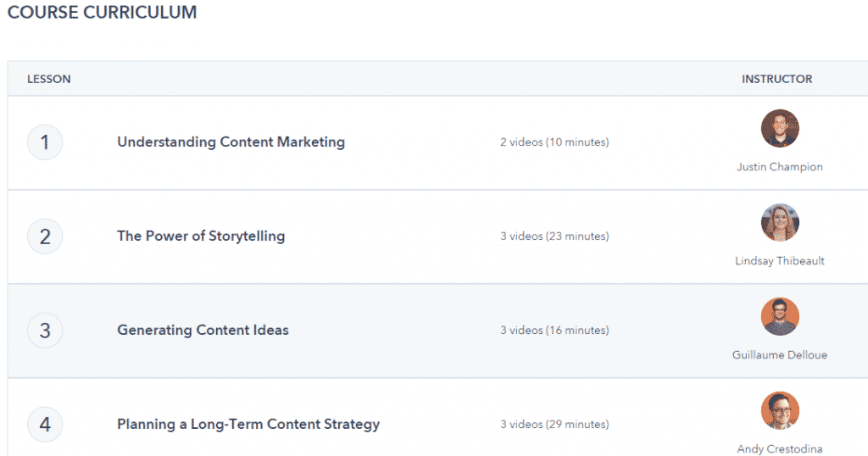
Task: Click the lesson 3 number circle
Action: coord(45,331)
